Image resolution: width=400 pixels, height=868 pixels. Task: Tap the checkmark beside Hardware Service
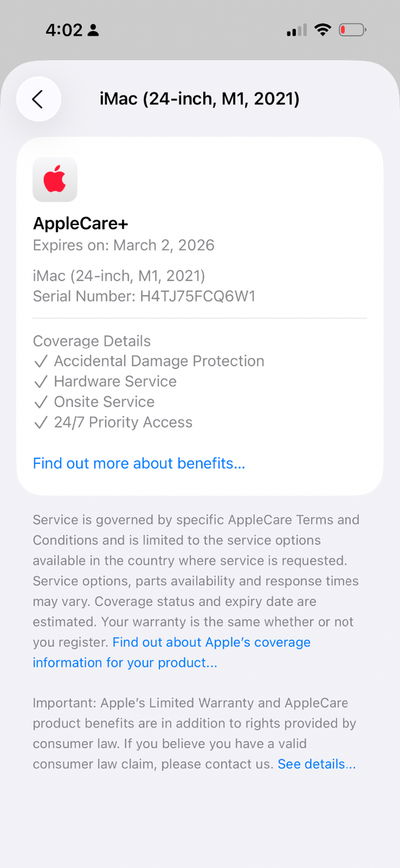click(41, 381)
